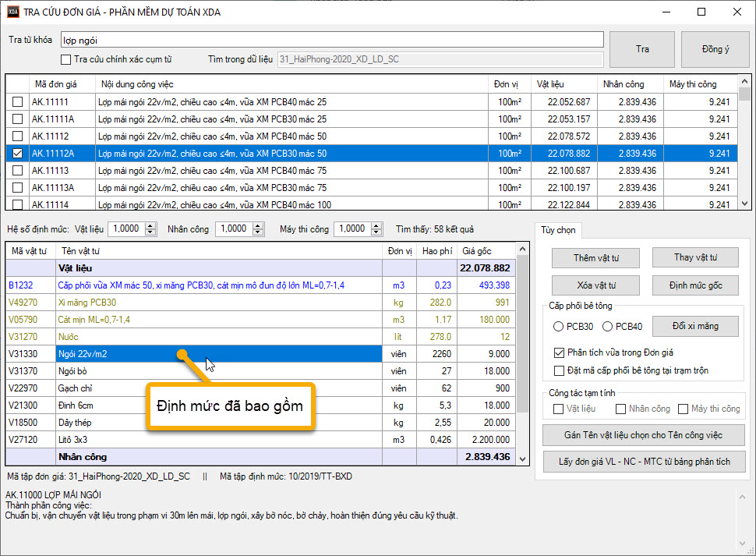Click the Định mức gốc button
Image resolution: width=756 pixels, height=556 pixels.
tap(695, 285)
